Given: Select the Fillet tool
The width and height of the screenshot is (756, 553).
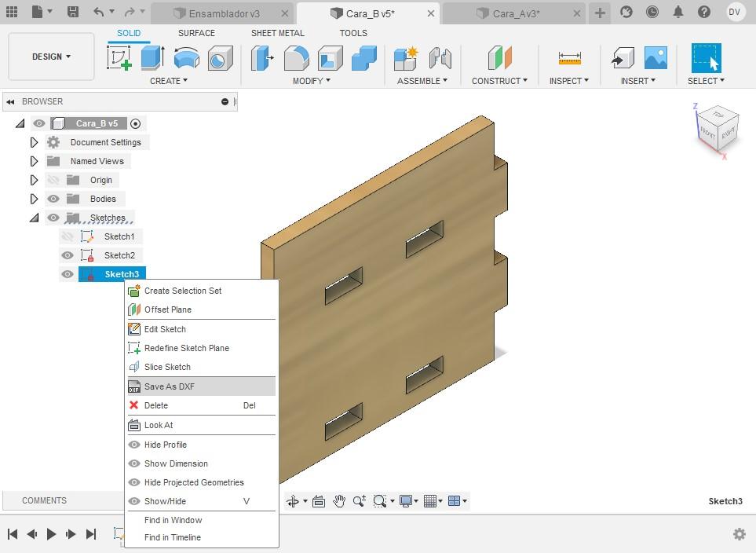Looking at the screenshot, I should [297, 58].
